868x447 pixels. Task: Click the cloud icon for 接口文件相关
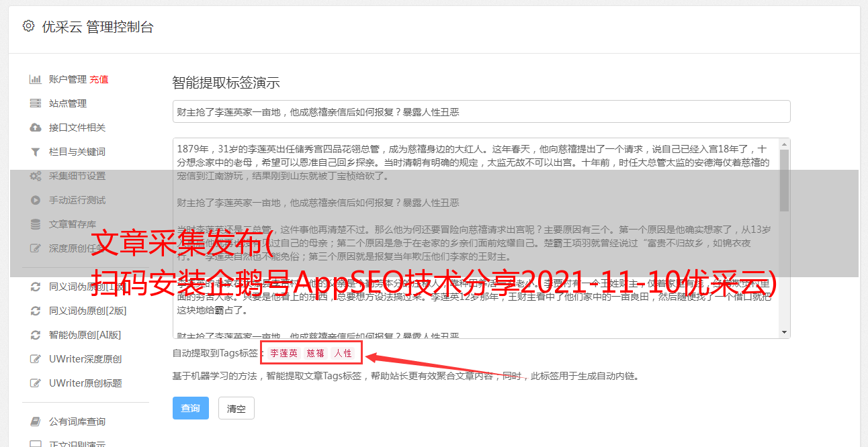36,128
